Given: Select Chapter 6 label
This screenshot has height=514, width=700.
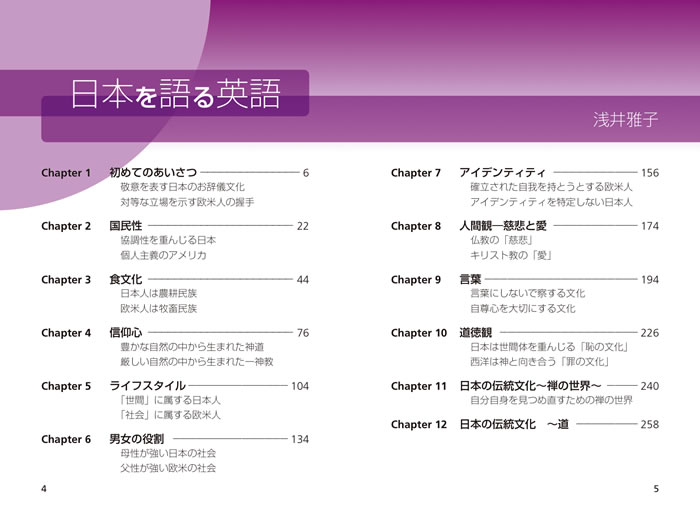Looking at the screenshot, I should 66,439.
